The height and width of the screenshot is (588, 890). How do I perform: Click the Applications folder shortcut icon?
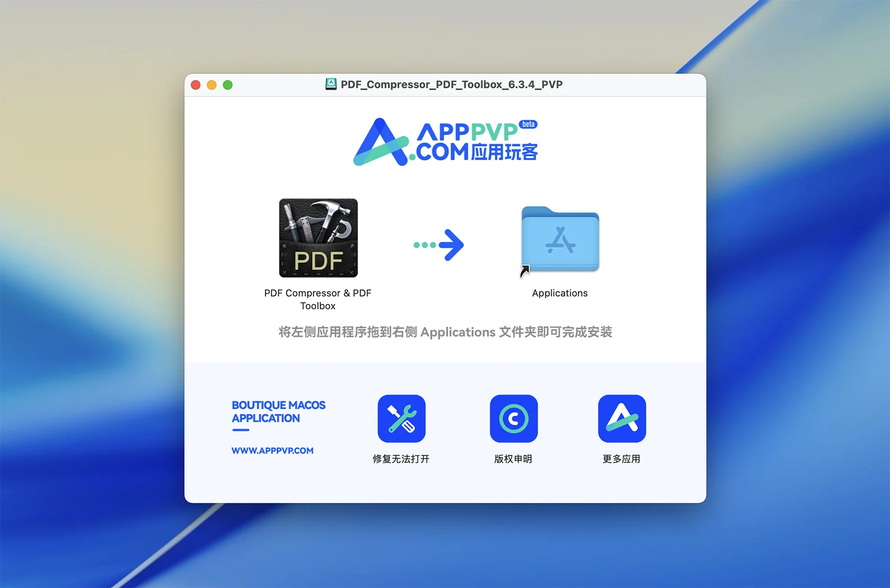click(560, 240)
